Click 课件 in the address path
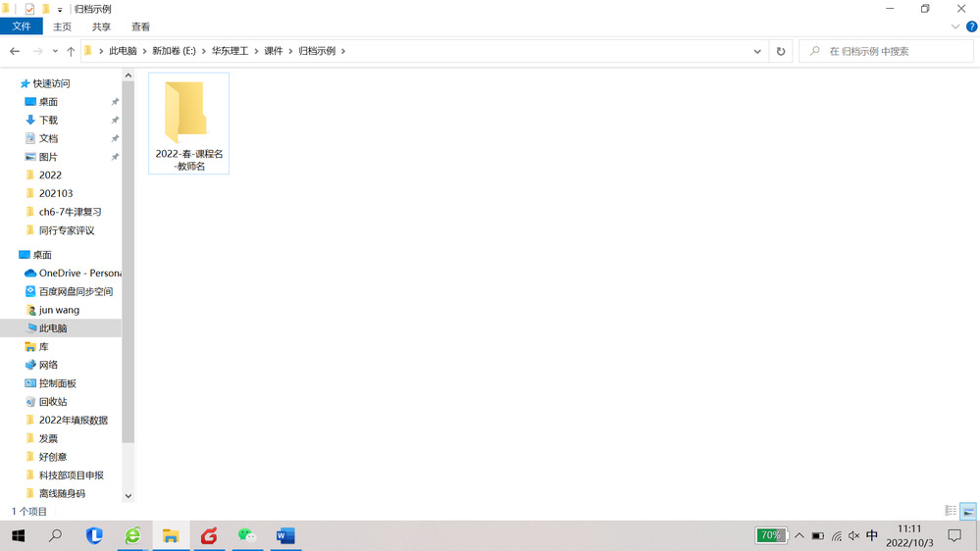This screenshot has height=551, width=980. tap(273, 51)
